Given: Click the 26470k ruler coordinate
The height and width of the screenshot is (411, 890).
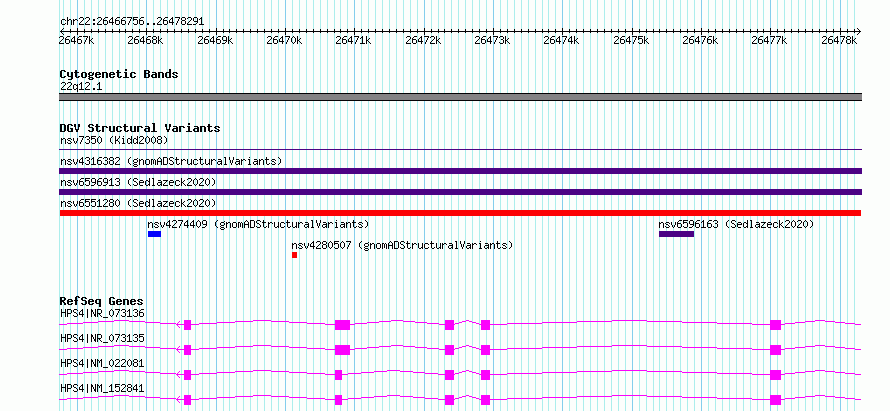Looking at the screenshot, I should click(284, 40).
